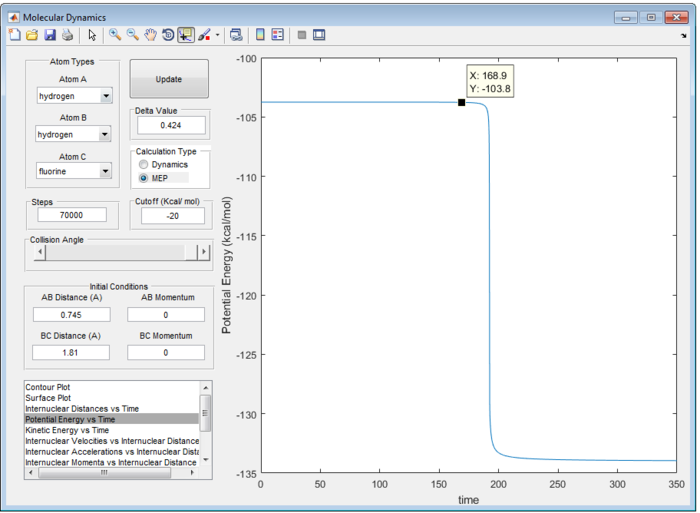Activate the Zoom Out magnifier tool
Viewport: 700px width, 513px height.
pos(133,35)
